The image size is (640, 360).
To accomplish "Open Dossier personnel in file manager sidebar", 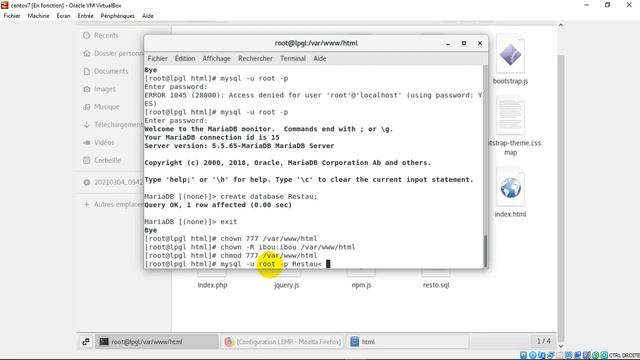I will click(x=113, y=53).
